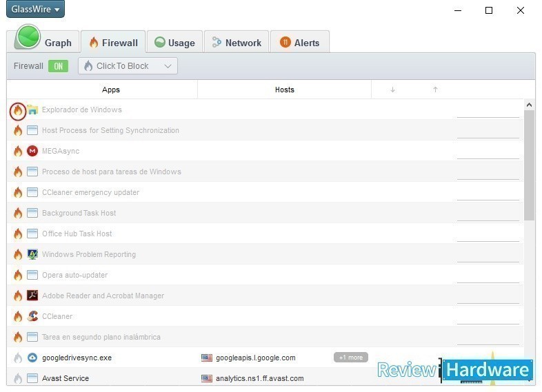542x392 pixels.
Task: Toggle flame for Proceso de host para tareas
Action: [18, 172]
